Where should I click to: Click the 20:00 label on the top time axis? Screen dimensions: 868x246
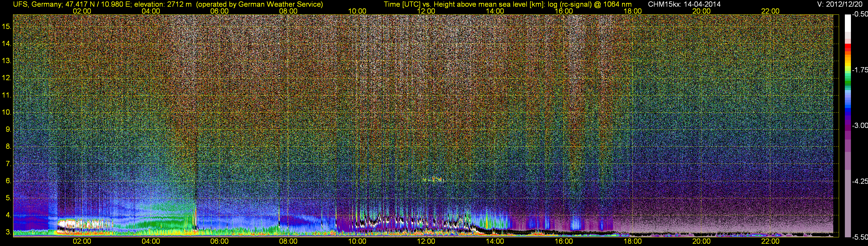point(702,11)
